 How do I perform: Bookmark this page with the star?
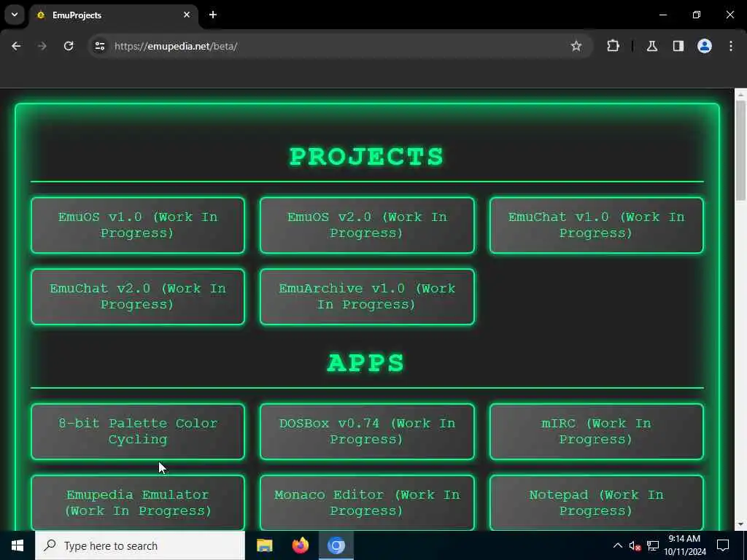tap(576, 46)
